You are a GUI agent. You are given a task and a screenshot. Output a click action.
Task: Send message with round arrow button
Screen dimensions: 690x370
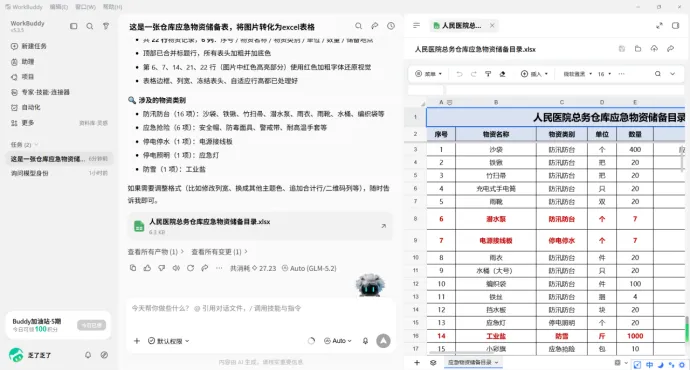(383, 341)
